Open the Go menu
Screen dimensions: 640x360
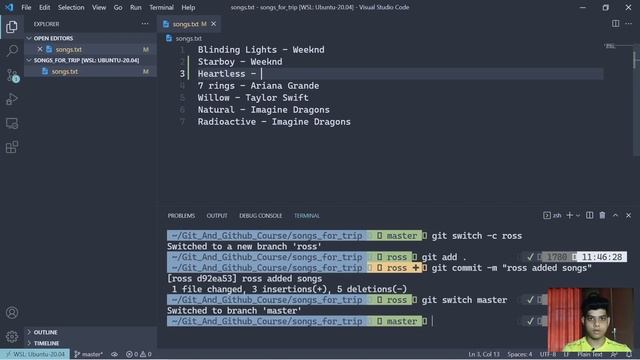118,7
